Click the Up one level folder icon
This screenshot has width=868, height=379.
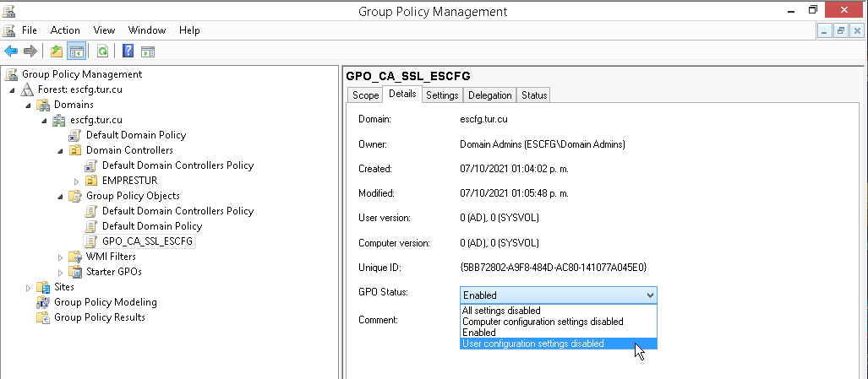57,51
